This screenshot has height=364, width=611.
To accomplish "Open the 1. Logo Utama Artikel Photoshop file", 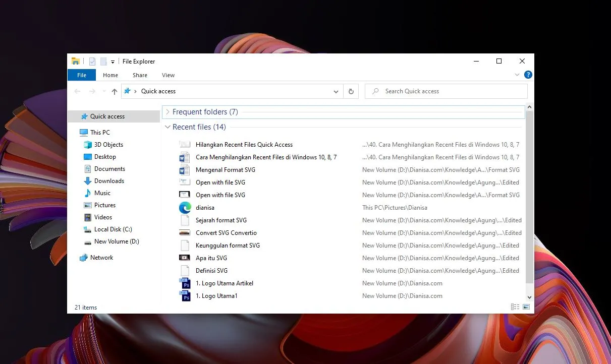I will click(x=224, y=283).
